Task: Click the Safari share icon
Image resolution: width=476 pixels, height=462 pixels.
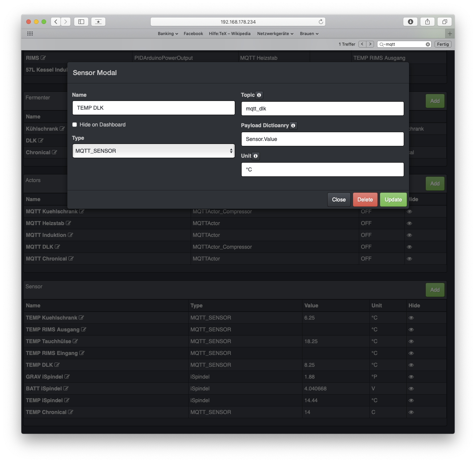Action: pos(427,22)
